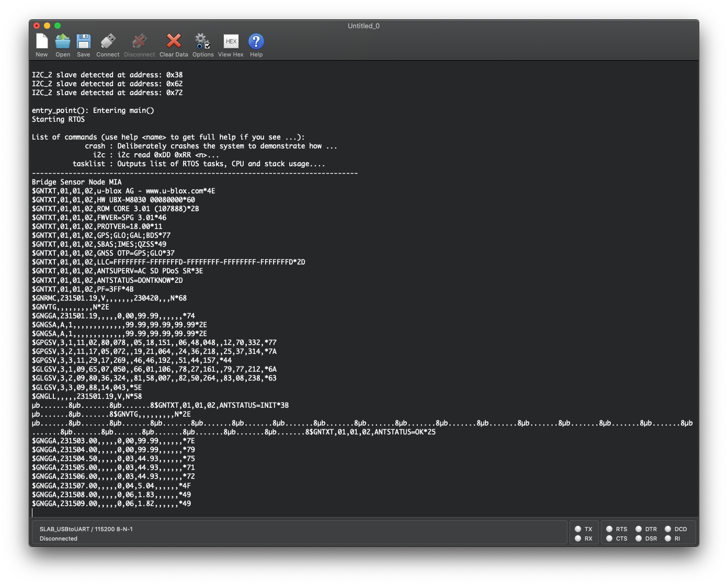This screenshot has width=728, height=585.
Task: Click the $GNGGA,231509.00 line
Action: tap(111, 503)
